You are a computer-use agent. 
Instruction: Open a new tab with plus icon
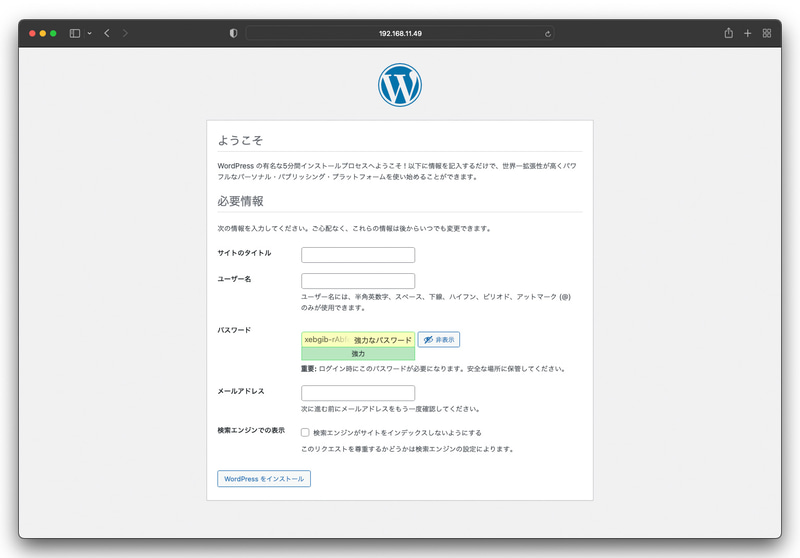tap(747, 33)
